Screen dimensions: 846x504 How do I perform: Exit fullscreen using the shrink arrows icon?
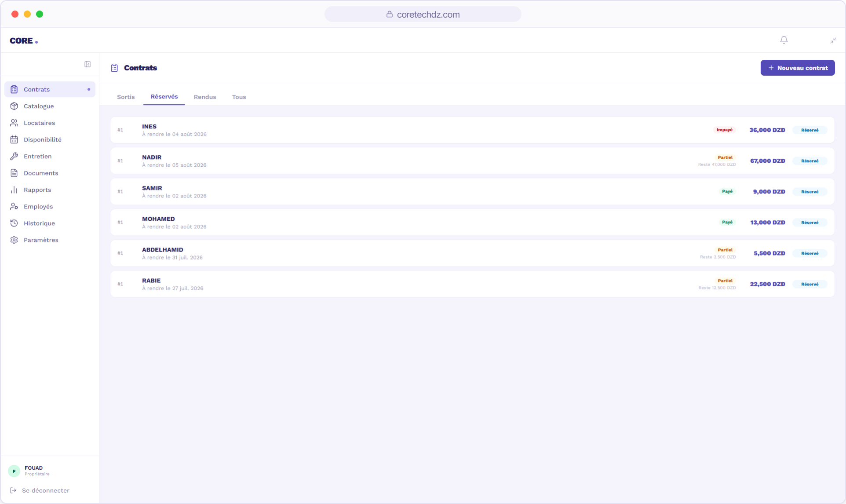coord(833,40)
